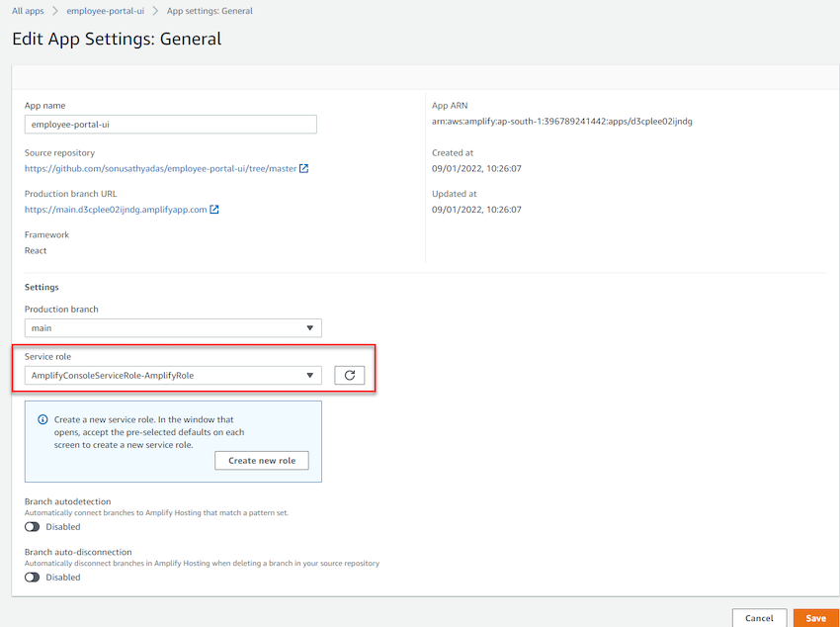Open the production branch amplifyapp URL
840x627 pixels.
116,210
